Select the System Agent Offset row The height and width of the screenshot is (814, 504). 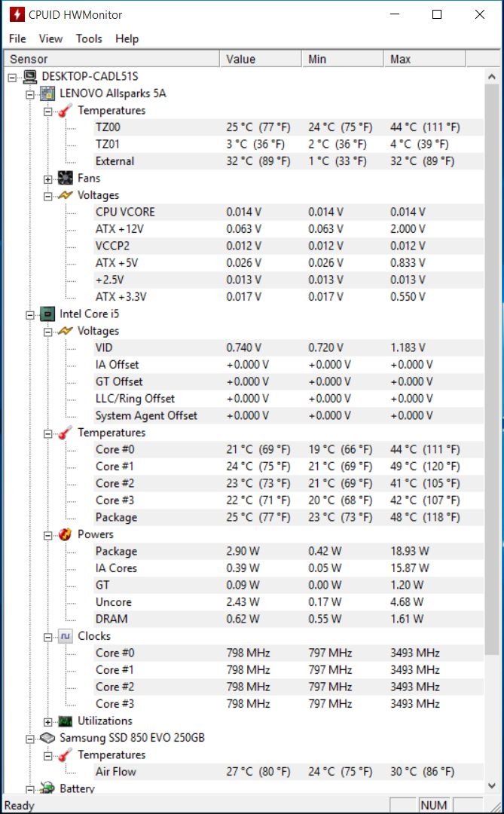click(288, 416)
